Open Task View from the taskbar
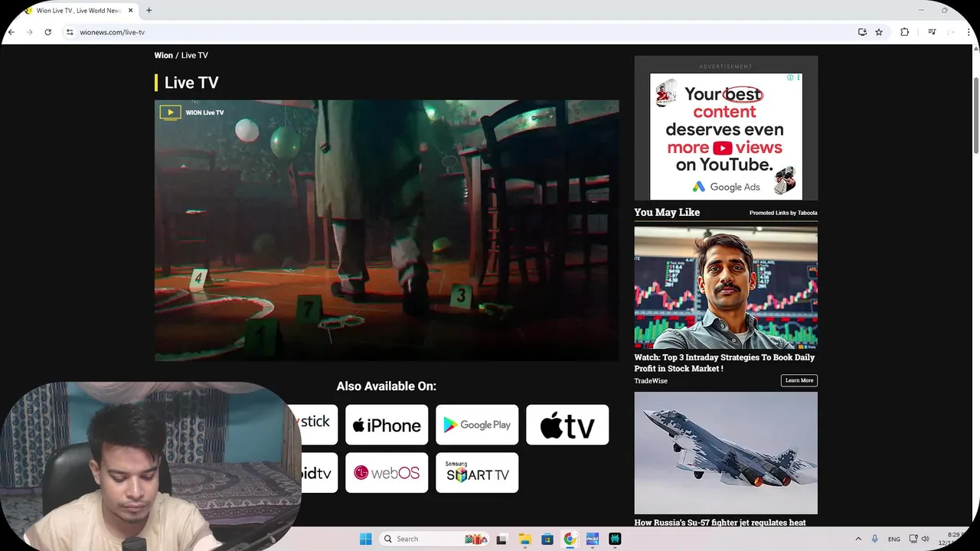Screen dimensions: 980x551 pos(501,539)
